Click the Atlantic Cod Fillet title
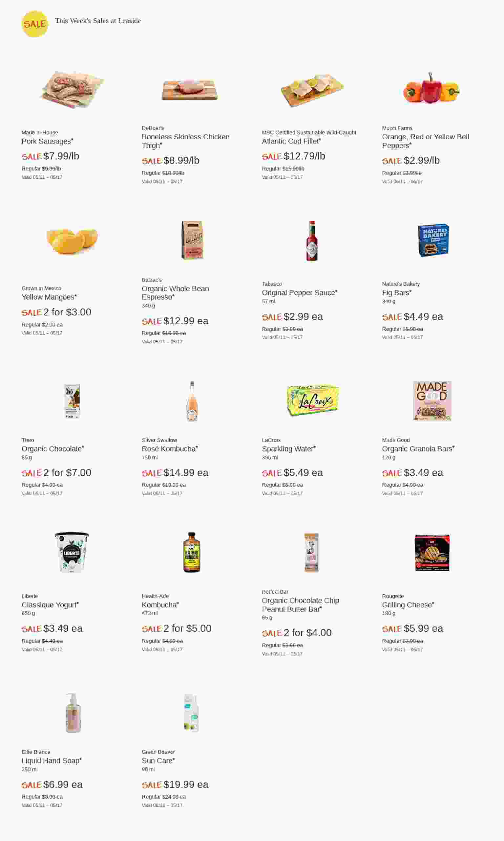Image resolution: width=504 pixels, height=841 pixels. [x=291, y=141]
